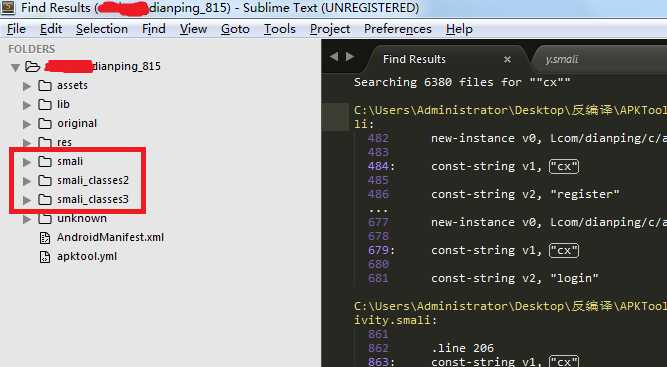Open the Preferences menu
Image resolution: width=667 pixels, height=367 pixels.
pyautogui.click(x=398, y=29)
